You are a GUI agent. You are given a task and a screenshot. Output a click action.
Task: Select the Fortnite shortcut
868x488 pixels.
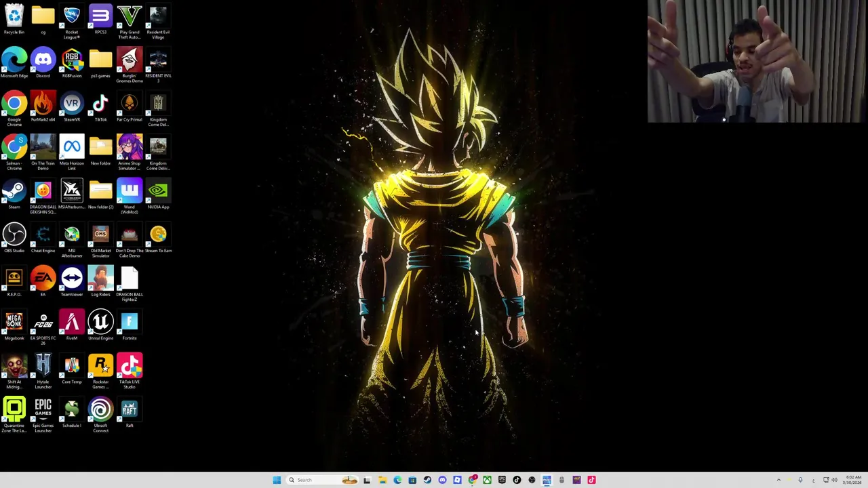[130, 323]
